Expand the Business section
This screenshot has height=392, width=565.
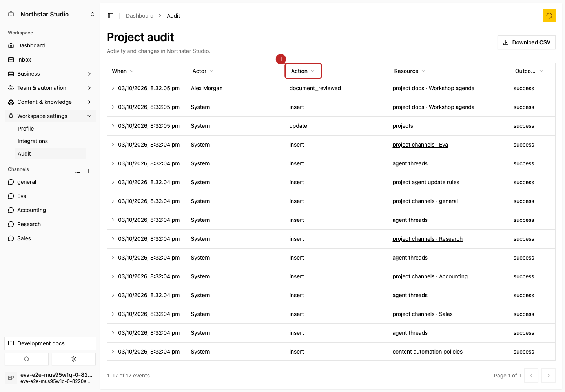tap(50, 74)
